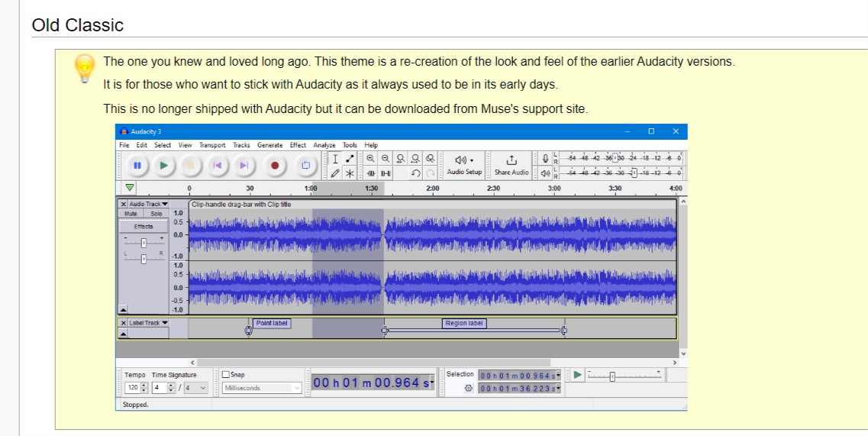This screenshot has height=436, width=868.
Task: Open the Transport menu
Action: (x=212, y=145)
